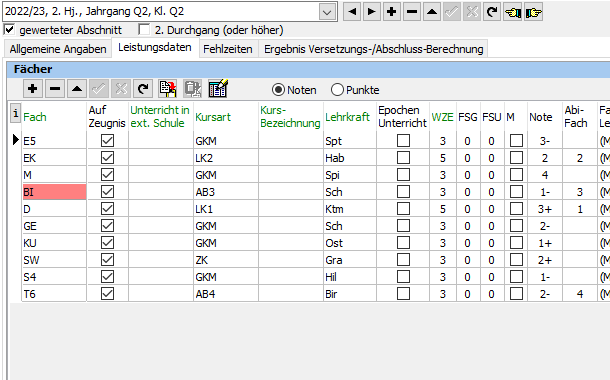Switch to the Fehlzeiten tab

click(228, 49)
